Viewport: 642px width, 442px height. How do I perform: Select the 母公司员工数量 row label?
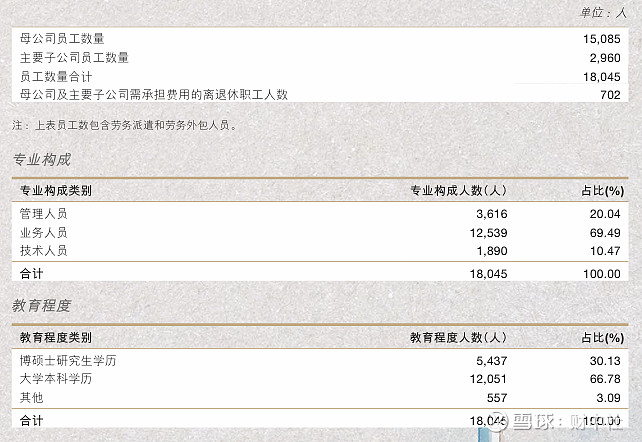pyautogui.click(x=62, y=38)
